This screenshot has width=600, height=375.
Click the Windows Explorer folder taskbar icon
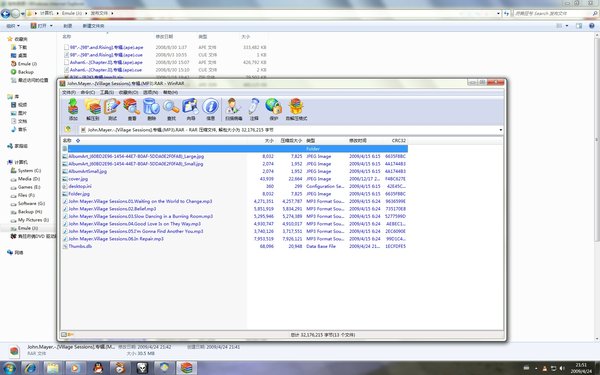click(53, 368)
